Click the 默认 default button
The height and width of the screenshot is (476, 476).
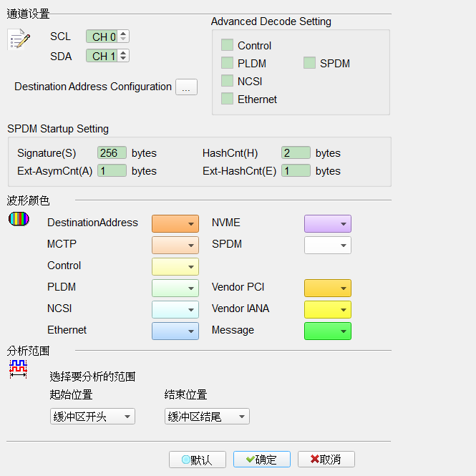pos(198,460)
